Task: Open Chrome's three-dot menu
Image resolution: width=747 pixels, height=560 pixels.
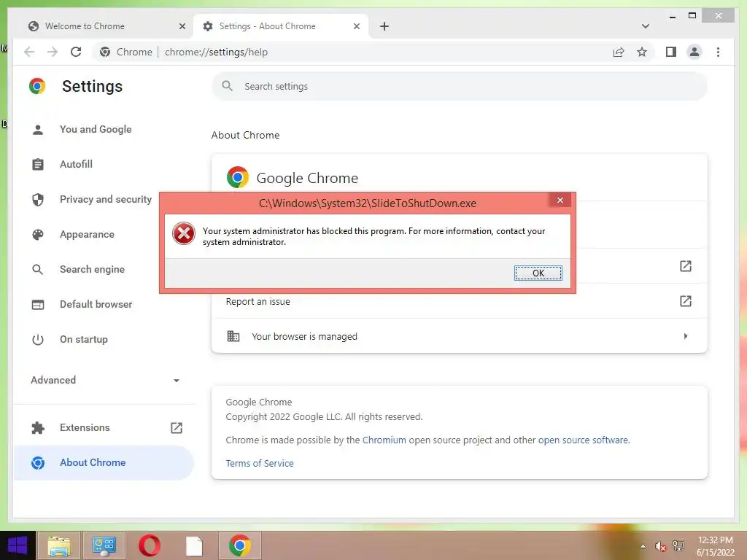Action: pos(718,52)
